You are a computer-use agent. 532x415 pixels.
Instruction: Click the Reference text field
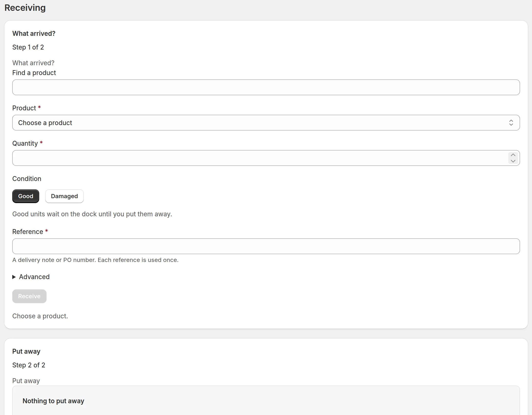click(x=266, y=246)
